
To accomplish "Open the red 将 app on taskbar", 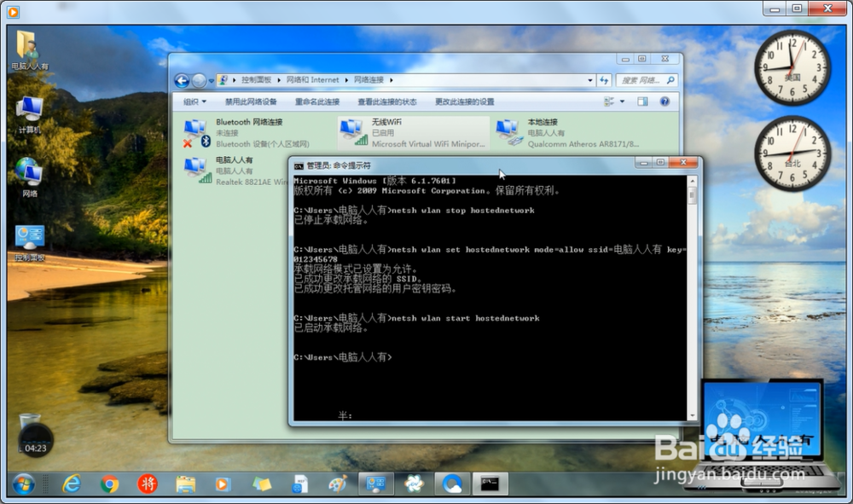I will tap(147, 484).
